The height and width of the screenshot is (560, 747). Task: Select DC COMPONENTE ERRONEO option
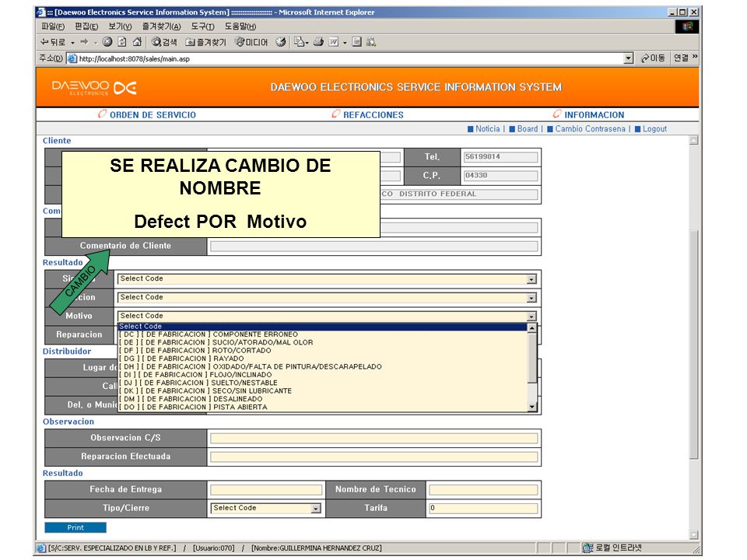pyautogui.click(x=322, y=334)
